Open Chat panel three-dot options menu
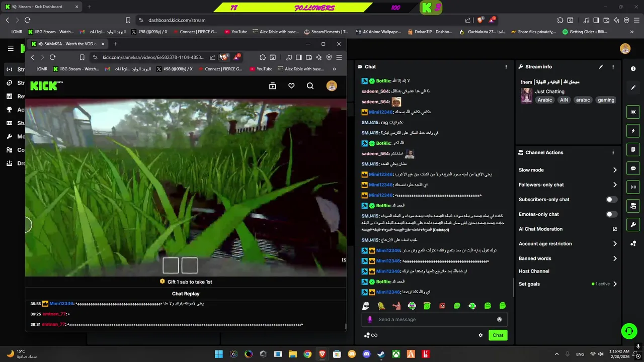Image resolution: width=644 pixels, height=362 pixels. click(x=506, y=66)
